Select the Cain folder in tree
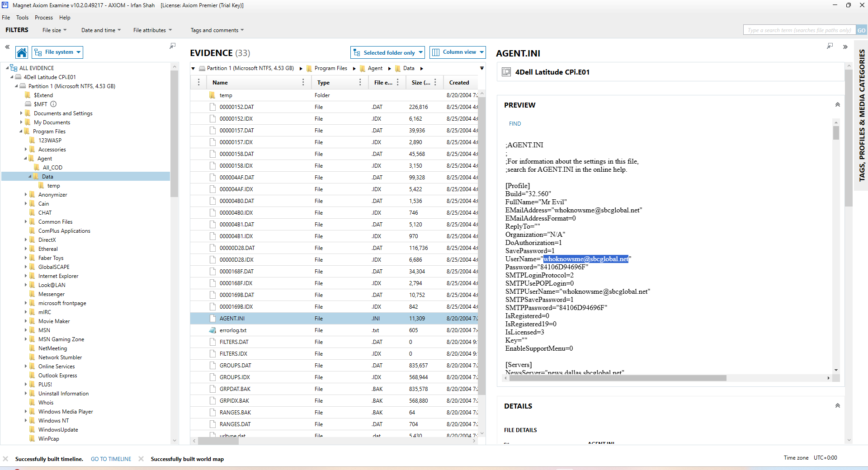 [43, 204]
